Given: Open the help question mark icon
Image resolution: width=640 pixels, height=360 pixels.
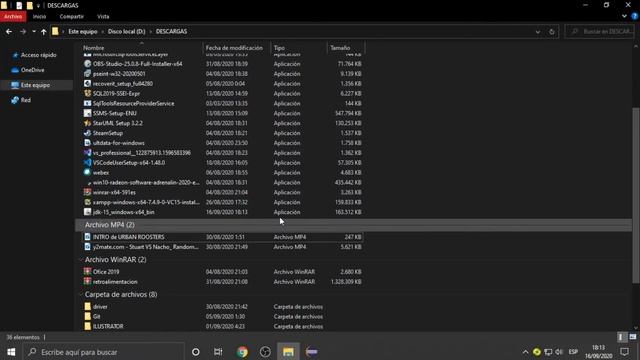Looking at the screenshot, I should pyautogui.click(x=635, y=16).
